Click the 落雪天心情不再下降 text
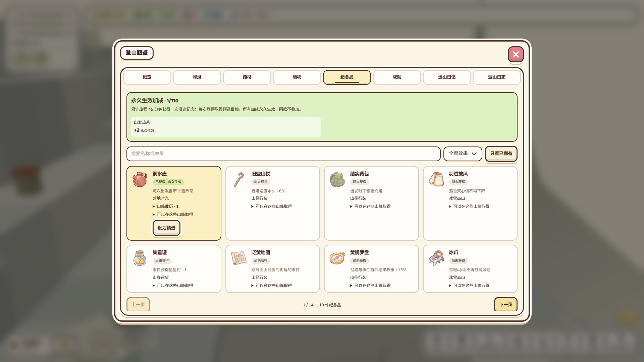644x362 pixels. point(467,191)
